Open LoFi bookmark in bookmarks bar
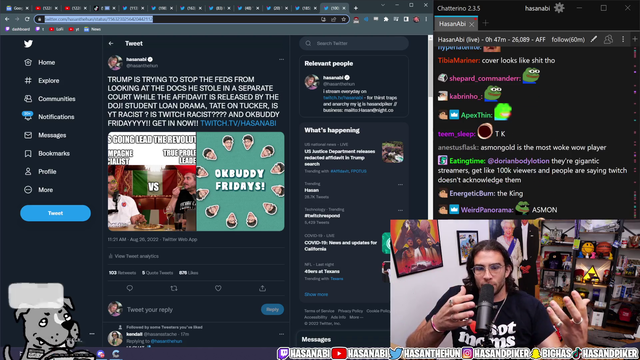The image size is (640, 360). click(x=56, y=29)
